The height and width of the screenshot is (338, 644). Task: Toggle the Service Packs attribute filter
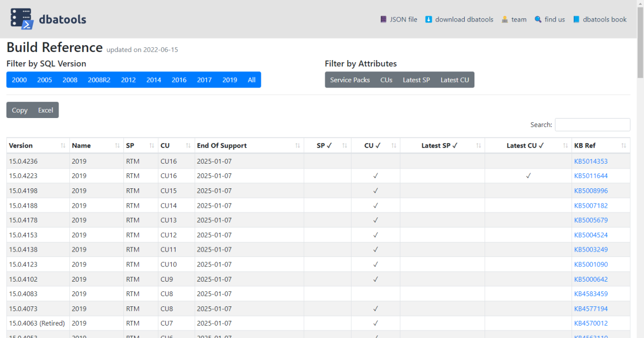tap(350, 80)
